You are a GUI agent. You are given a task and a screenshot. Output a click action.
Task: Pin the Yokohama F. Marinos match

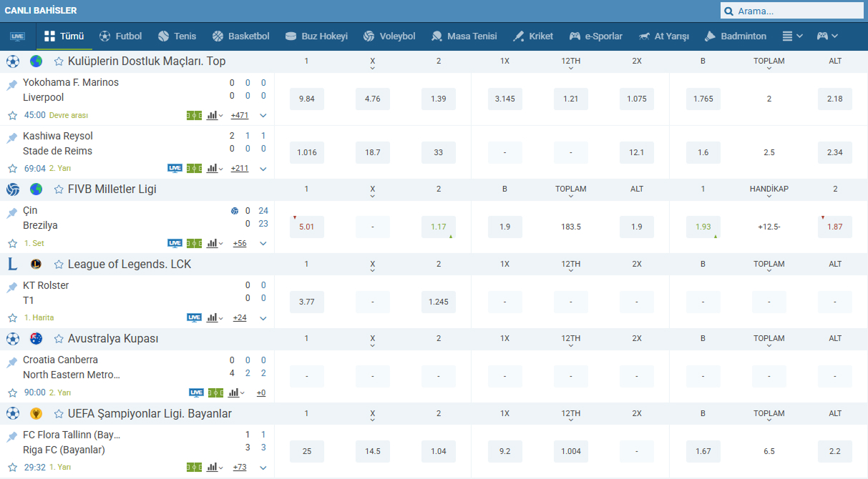[x=12, y=84]
